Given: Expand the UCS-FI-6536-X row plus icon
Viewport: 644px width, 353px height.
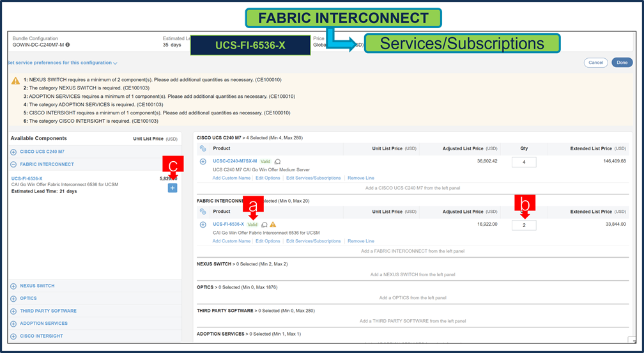Looking at the screenshot, I should pos(203,225).
